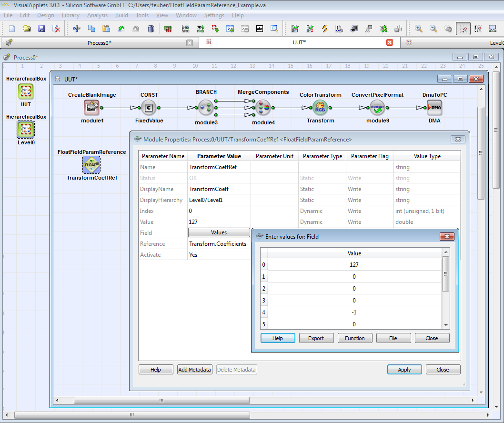This screenshot has width=504, height=423.
Task: Select the ColorTransform RGB module icon
Action: (320, 108)
